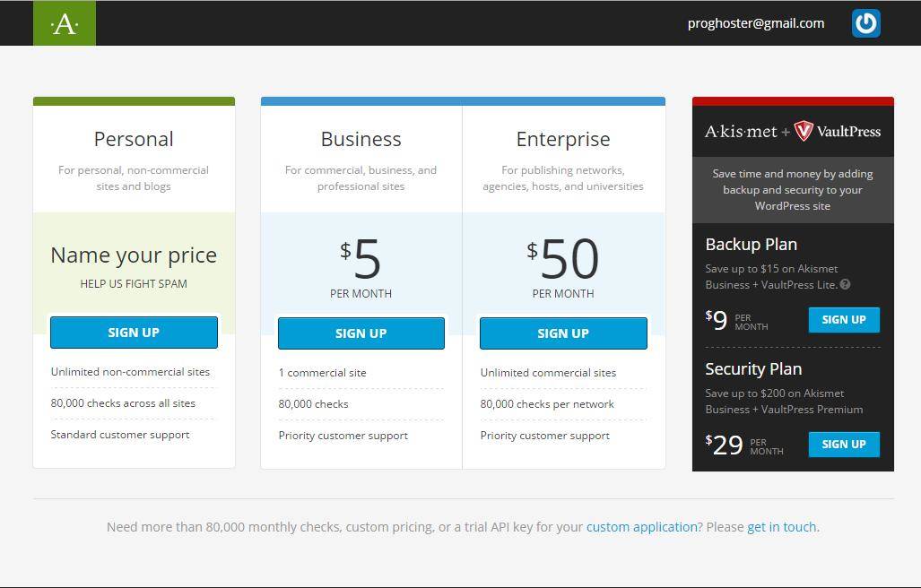Sign up for the Security Plan

pos(843,445)
